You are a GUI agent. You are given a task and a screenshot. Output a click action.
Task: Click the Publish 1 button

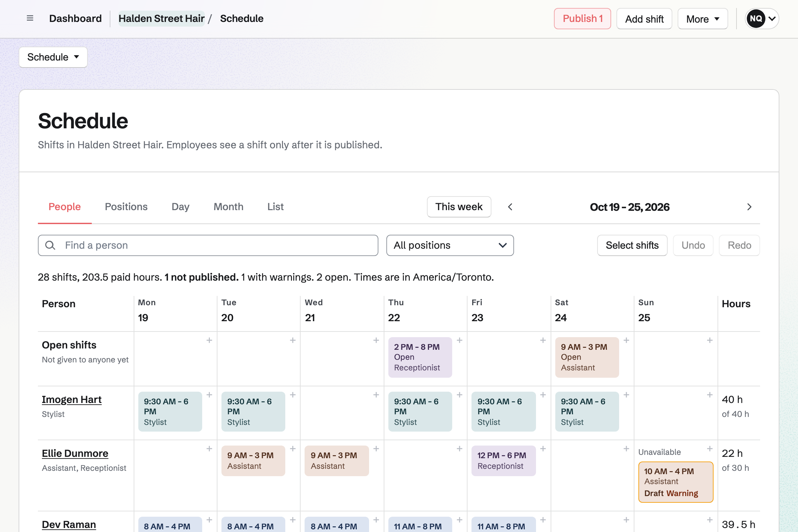pos(583,19)
